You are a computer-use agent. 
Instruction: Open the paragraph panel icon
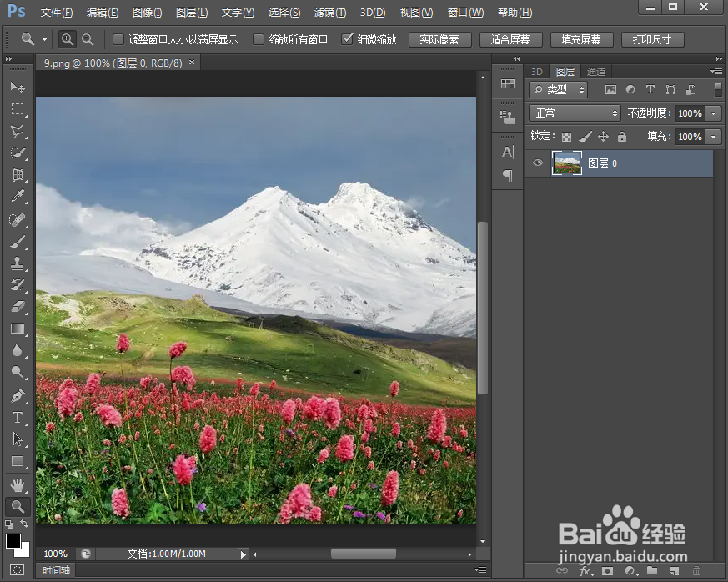click(x=508, y=175)
